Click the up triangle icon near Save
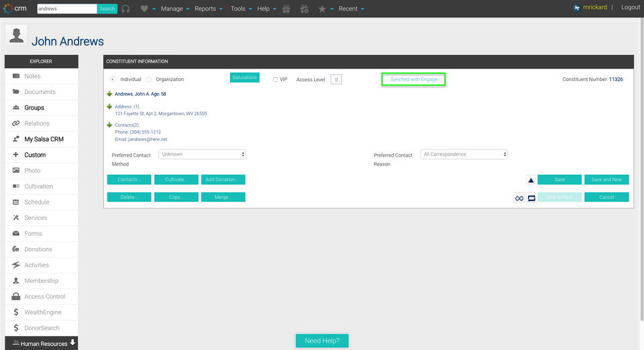 click(531, 180)
